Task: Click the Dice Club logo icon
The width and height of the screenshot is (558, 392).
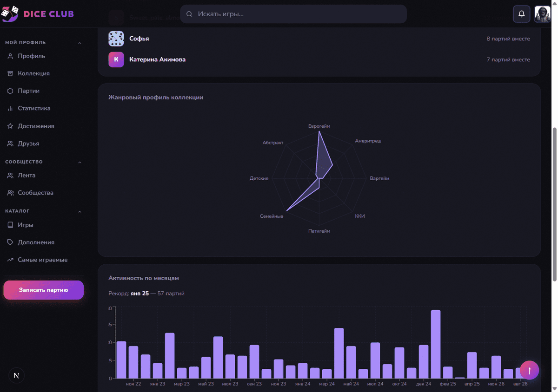Action: coord(10,14)
